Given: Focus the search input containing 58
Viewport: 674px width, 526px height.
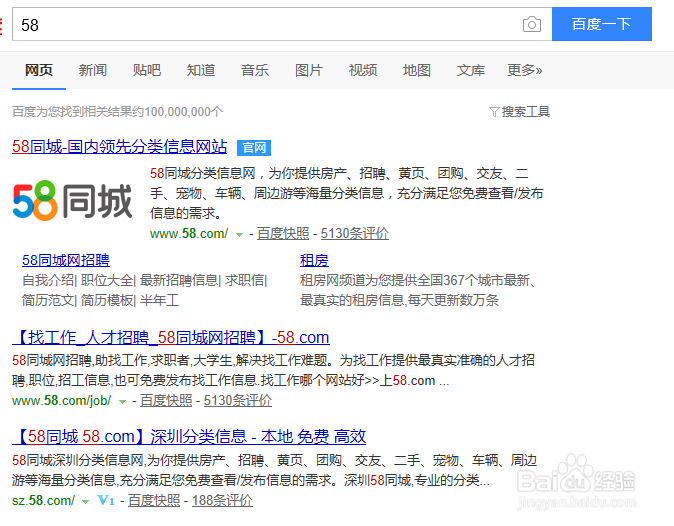Looking at the screenshot, I should [282, 24].
